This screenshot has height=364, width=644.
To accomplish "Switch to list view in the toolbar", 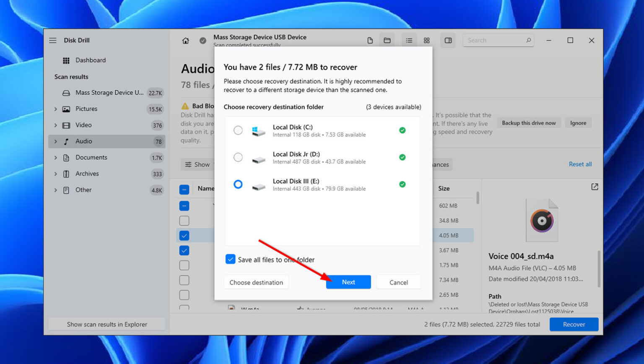I will (x=408, y=40).
